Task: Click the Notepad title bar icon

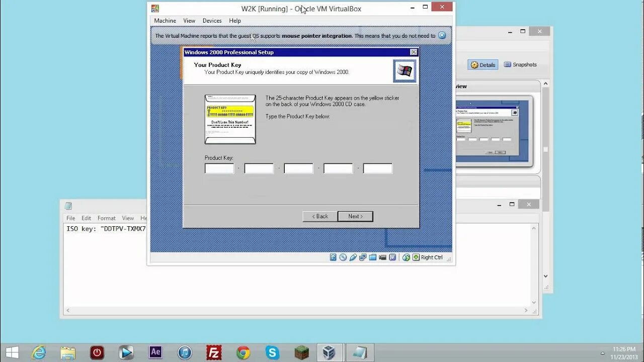Action: [x=68, y=206]
